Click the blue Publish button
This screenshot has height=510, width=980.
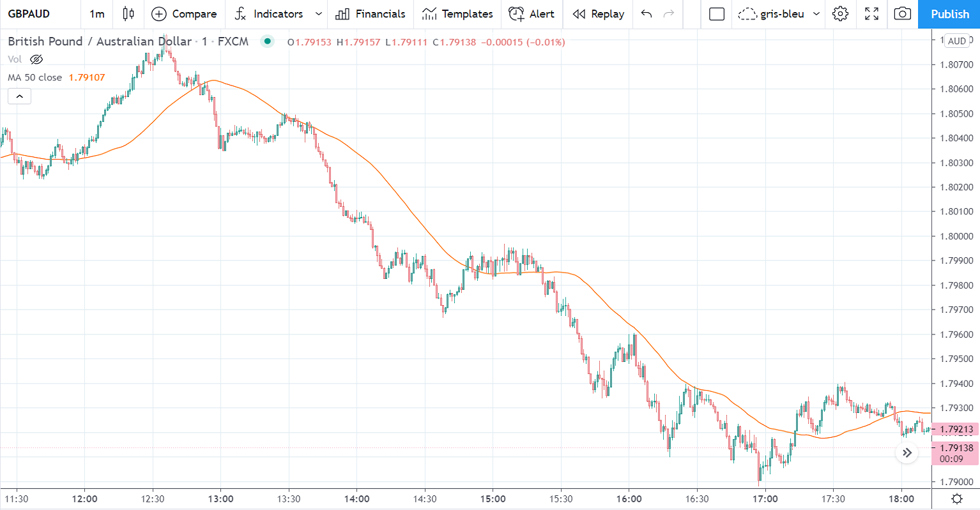point(949,13)
